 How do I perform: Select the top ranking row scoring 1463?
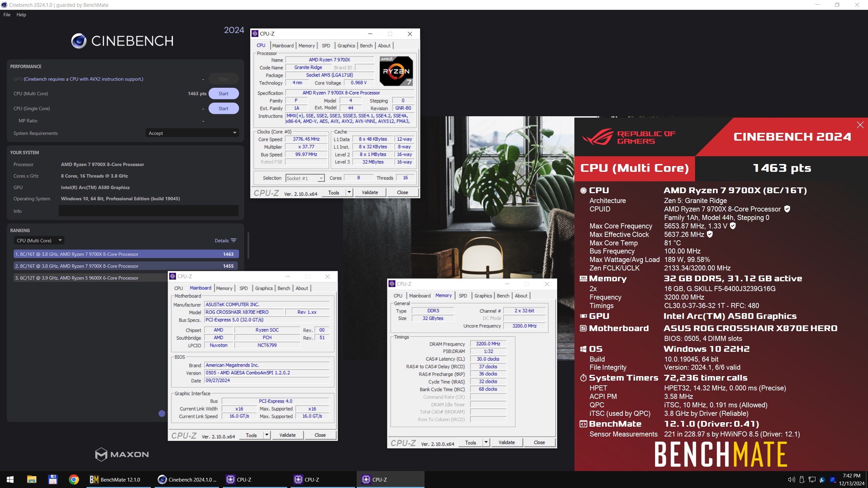point(126,254)
